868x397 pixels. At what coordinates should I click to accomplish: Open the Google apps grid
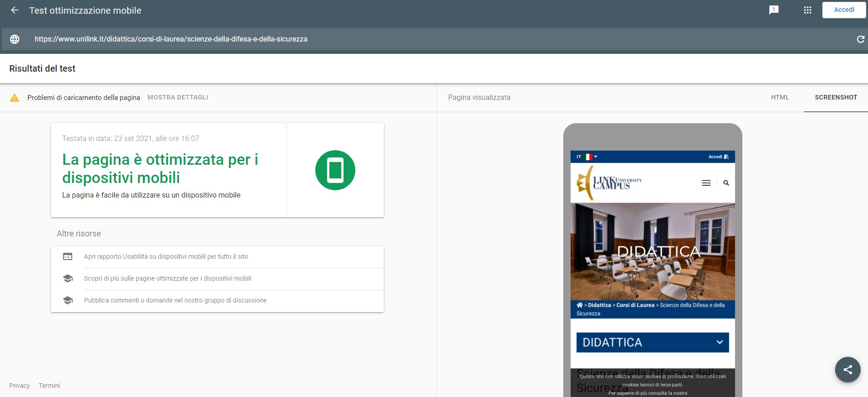[808, 10]
